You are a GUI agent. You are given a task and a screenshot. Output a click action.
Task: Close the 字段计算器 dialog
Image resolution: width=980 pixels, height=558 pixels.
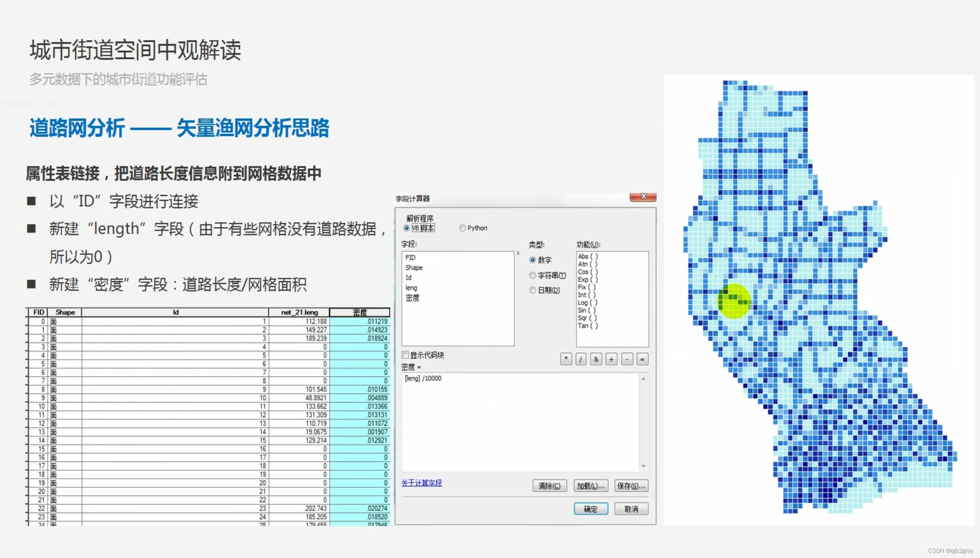[x=643, y=197]
